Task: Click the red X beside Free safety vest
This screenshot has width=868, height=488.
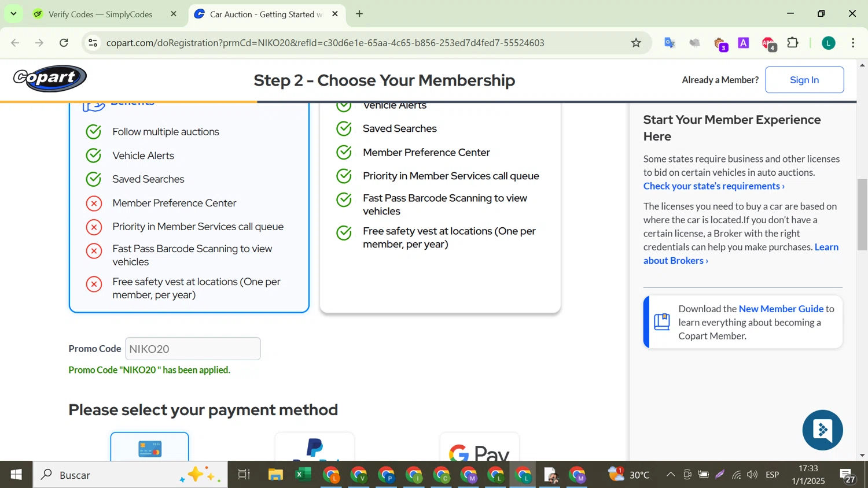Action: [x=94, y=284]
